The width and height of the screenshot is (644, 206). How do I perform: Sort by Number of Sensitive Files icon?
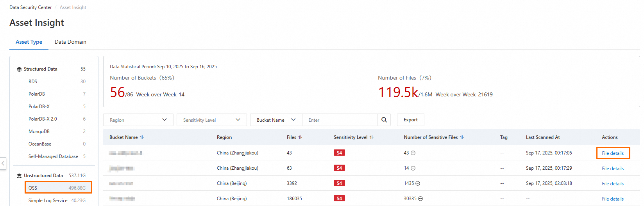coord(462,137)
